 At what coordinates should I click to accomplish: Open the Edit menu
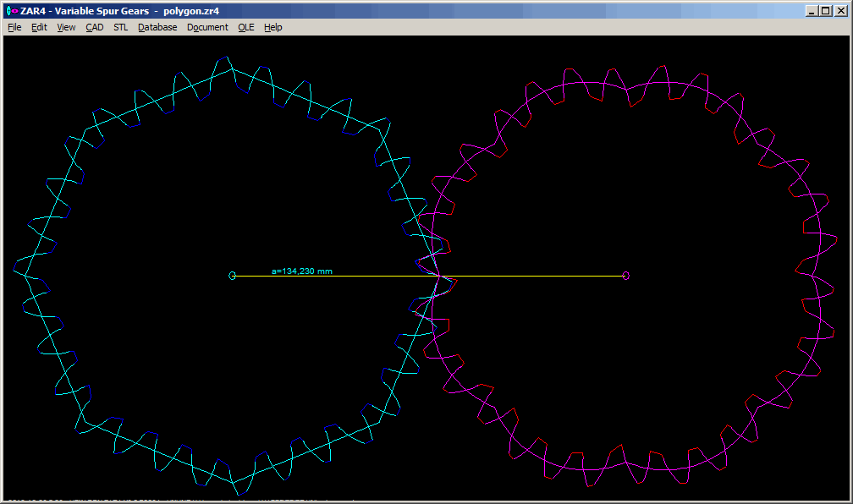coord(39,27)
